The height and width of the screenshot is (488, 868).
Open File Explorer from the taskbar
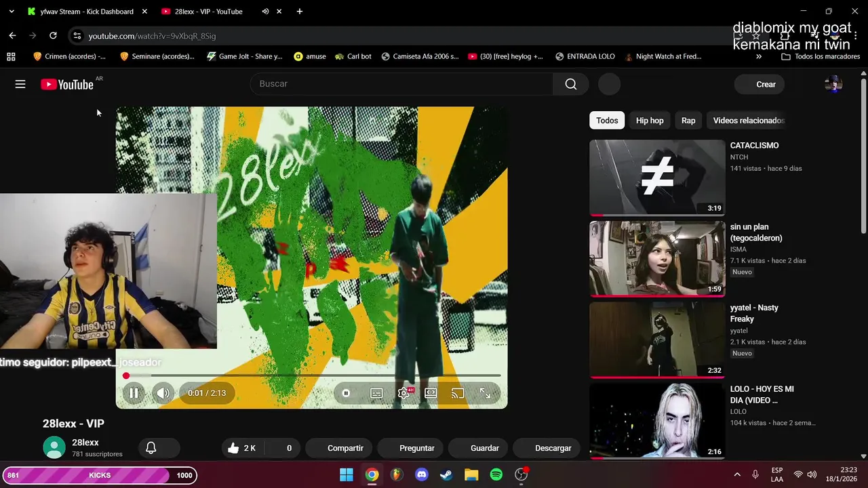click(471, 475)
